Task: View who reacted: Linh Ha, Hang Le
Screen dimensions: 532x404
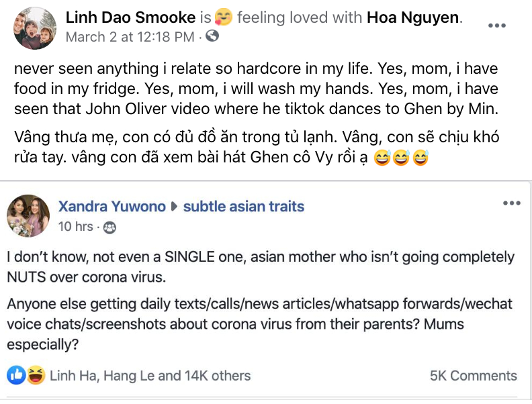Action: 150,376
